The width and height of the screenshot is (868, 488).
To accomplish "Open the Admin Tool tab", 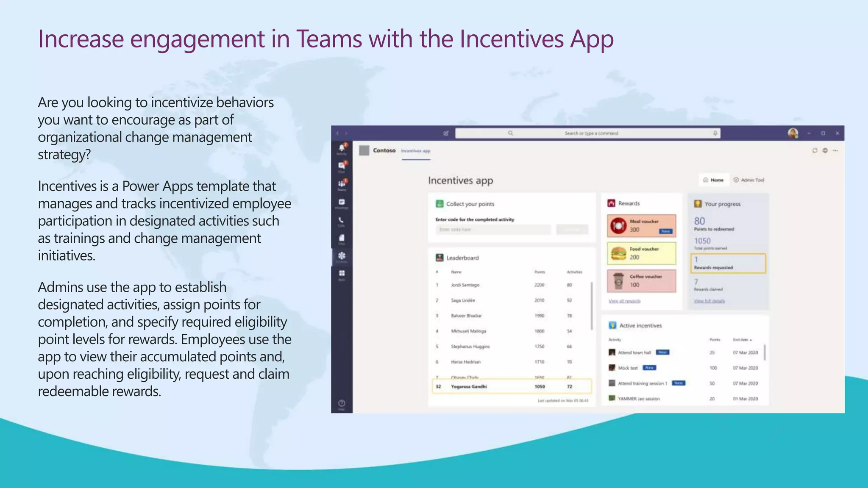I will pyautogui.click(x=749, y=180).
